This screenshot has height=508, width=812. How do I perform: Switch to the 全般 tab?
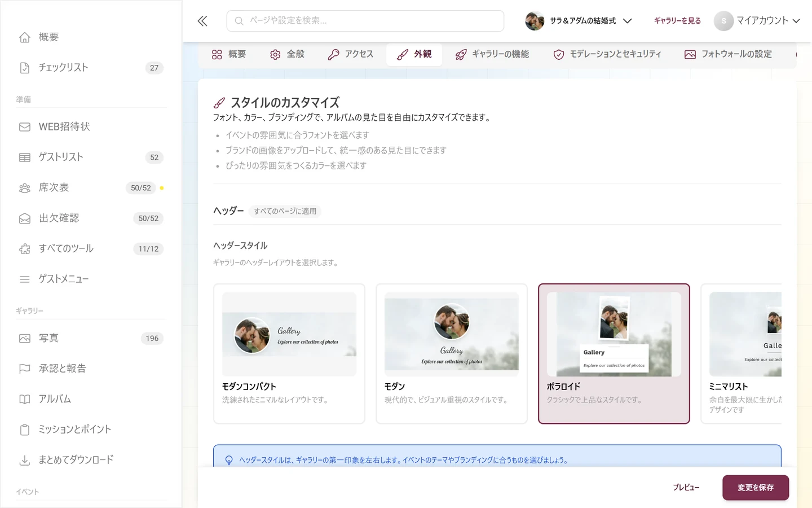tap(288, 55)
